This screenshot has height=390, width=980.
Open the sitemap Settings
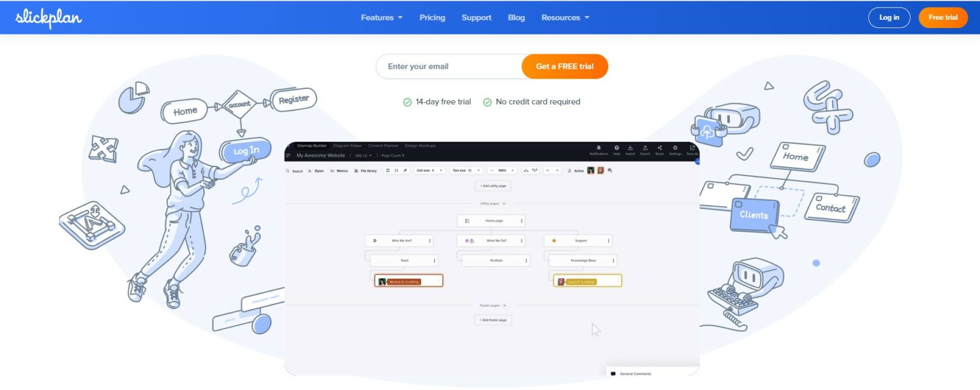[676, 148]
